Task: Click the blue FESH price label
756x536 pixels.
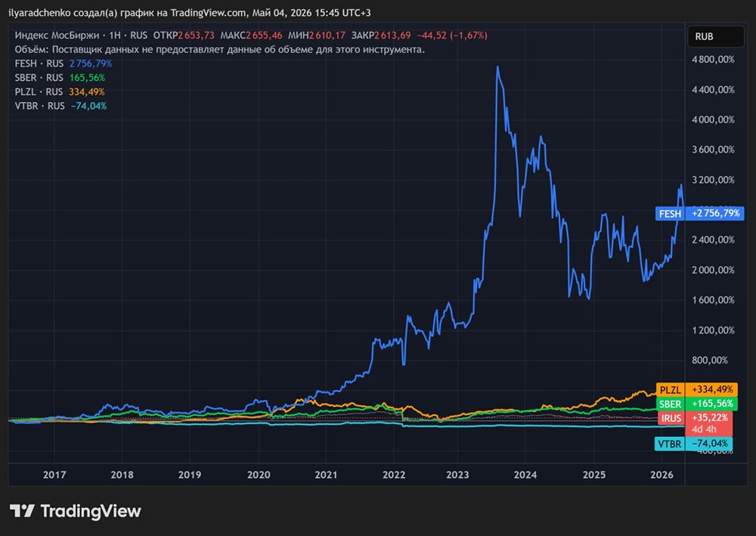Action: [670, 213]
